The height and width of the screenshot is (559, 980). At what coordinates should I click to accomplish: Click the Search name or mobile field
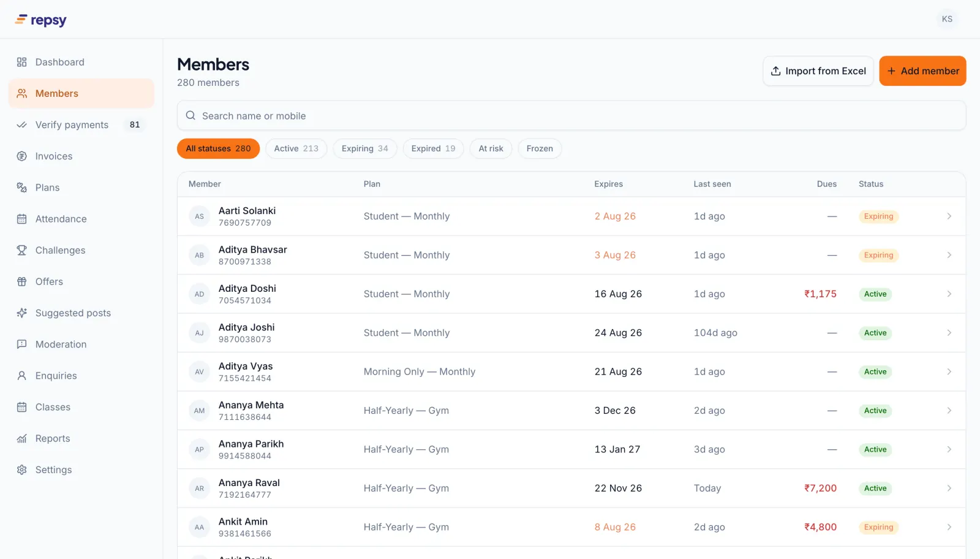571,115
